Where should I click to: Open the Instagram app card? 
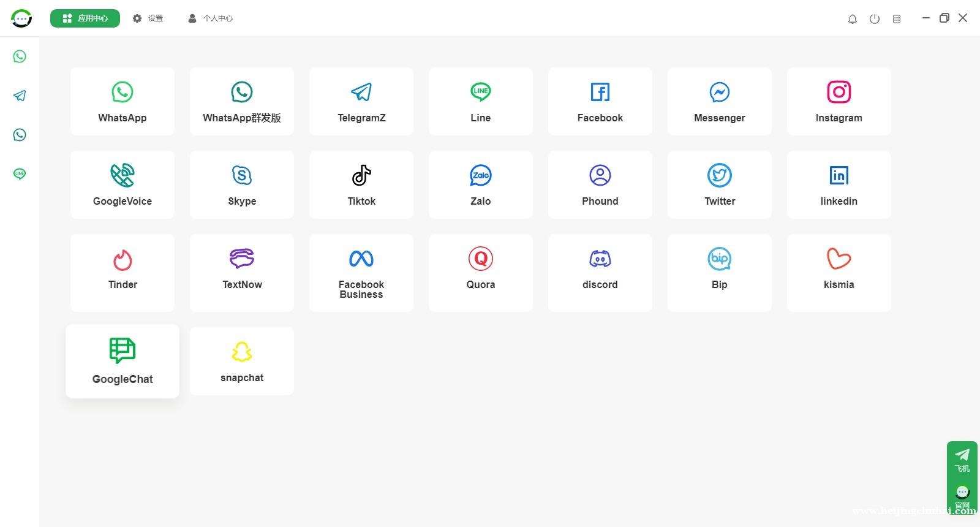pyautogui.click(x=839, y=101)
